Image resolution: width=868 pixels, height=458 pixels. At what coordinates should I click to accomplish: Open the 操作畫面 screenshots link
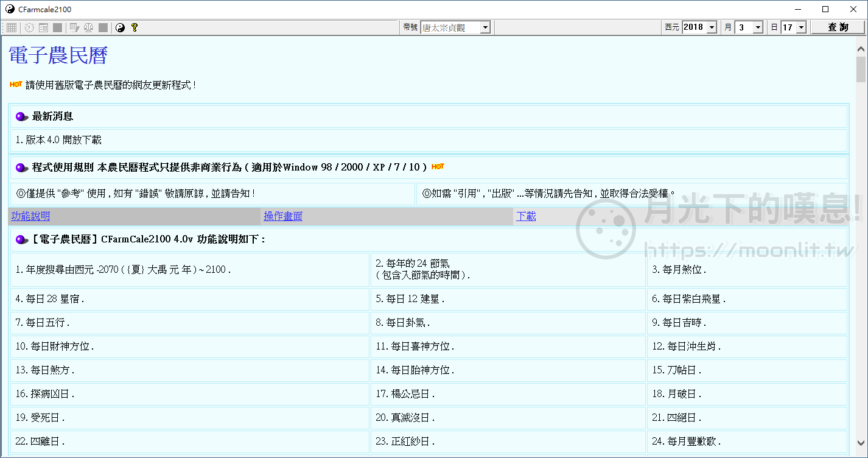[x=283, y=216]
